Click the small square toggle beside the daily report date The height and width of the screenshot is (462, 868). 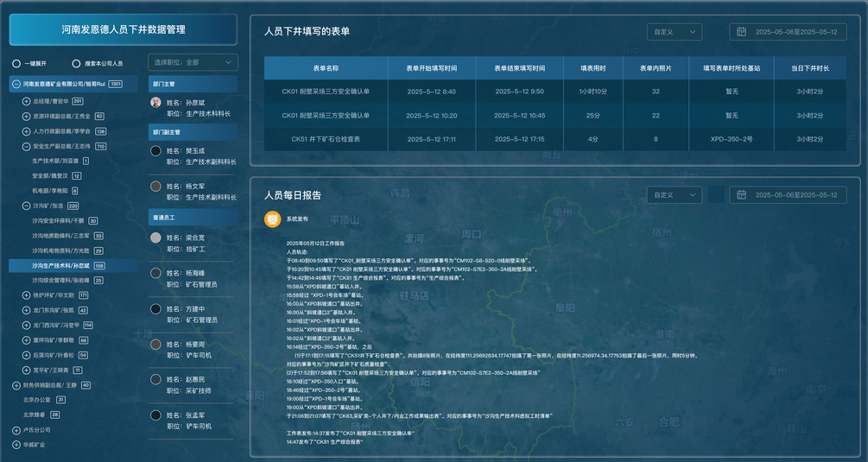715,195
